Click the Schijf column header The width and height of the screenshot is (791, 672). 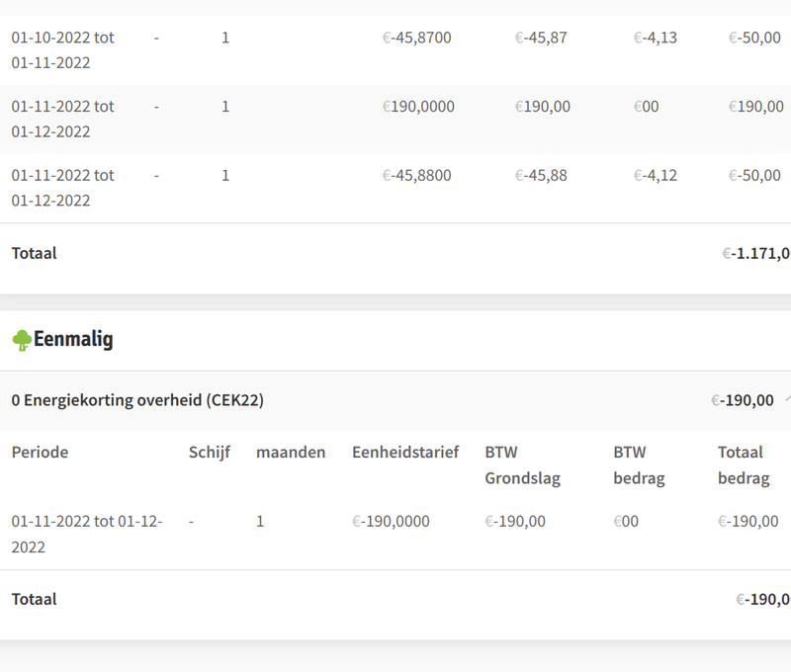coord(210,453)
